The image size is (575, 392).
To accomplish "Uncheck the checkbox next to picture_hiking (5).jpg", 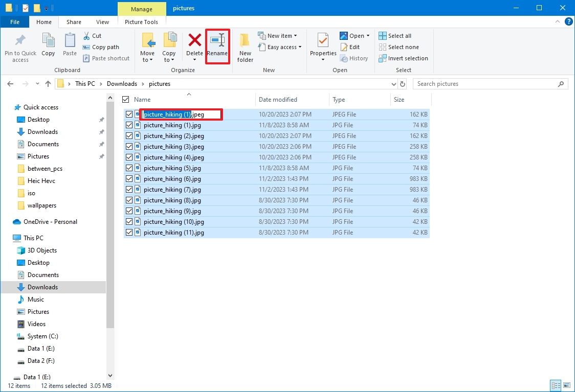I will (x=129, y=168).
